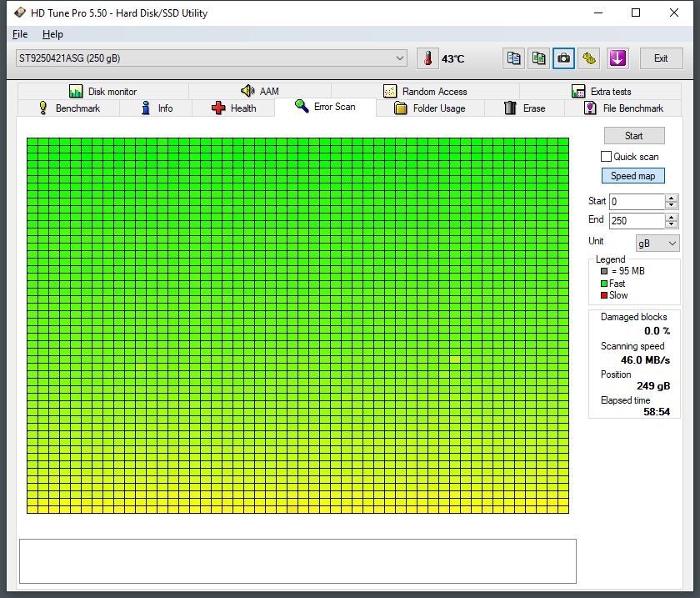This screenshot has height=598, width=700.
Task: Open options with the wrench icon
Action: 589,58
